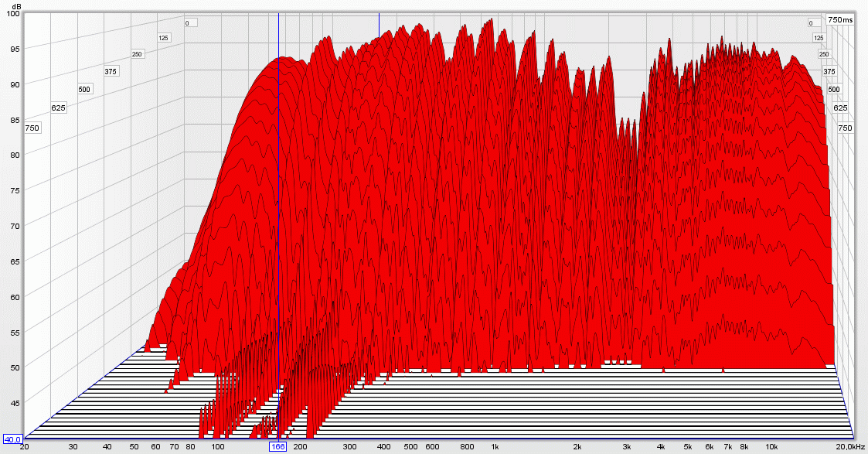
Task: Click the 500 label on the right time axis
Action: (834, 89)
